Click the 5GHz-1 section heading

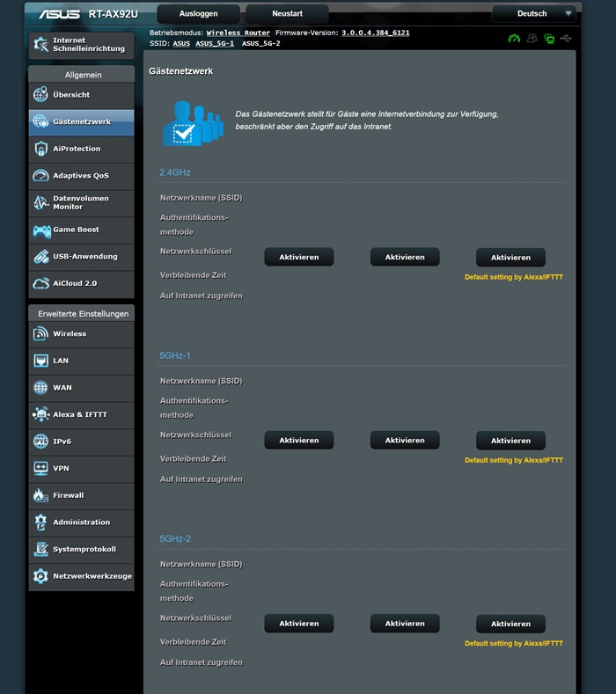coord(175,356)
